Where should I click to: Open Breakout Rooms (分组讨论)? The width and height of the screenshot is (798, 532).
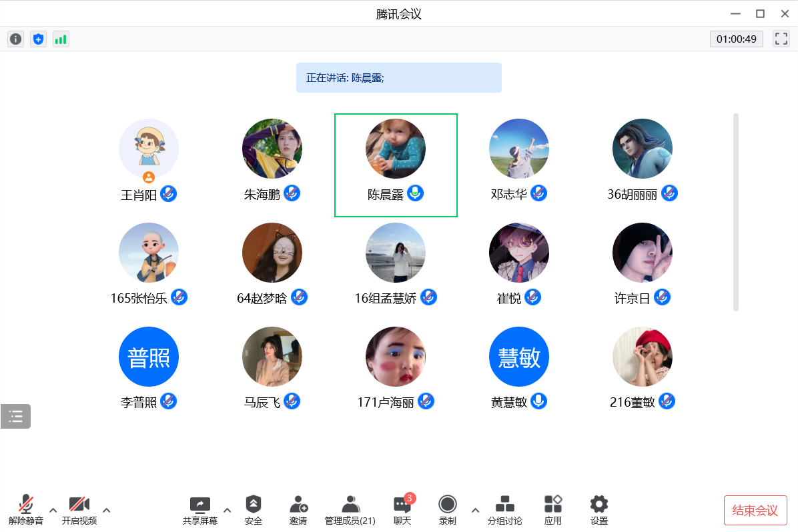pos(505,510)
